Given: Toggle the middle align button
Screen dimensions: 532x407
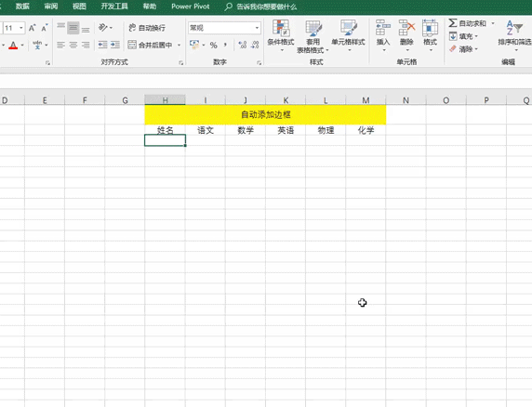Looking at the screenshot, I should [x=73, y=28].
